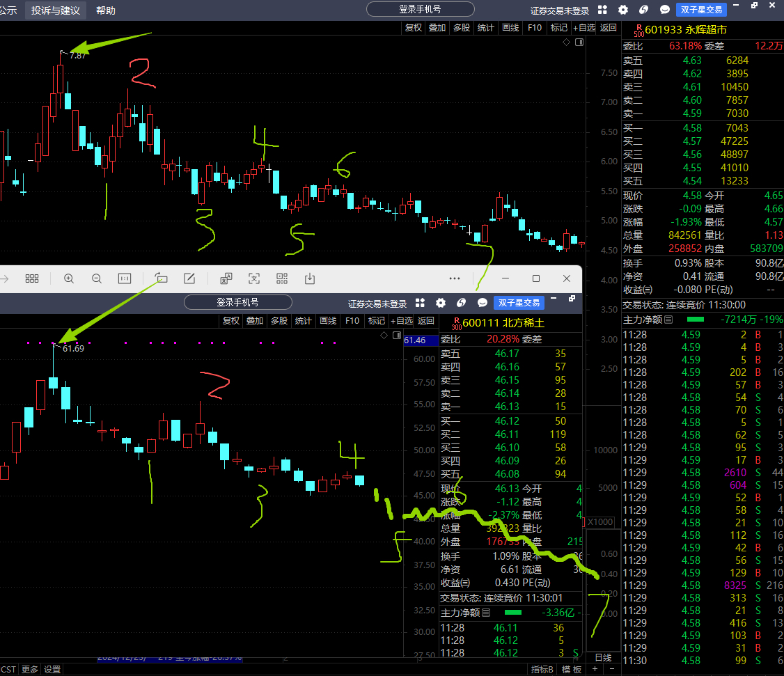Image resolution: width=784 pixels, height=676 pixels.
Task: Open grid view in image viewer toolbar
Action: pos(32,278)
